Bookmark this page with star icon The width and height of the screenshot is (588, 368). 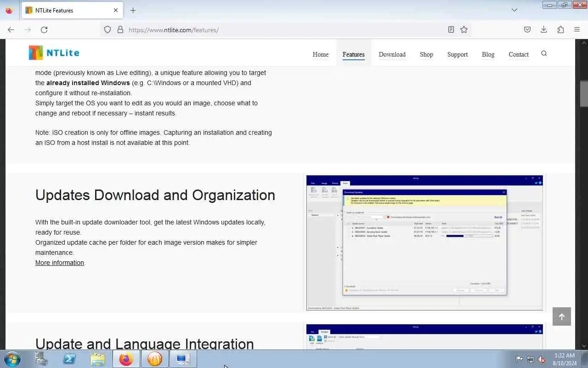(x=464, y=29)
